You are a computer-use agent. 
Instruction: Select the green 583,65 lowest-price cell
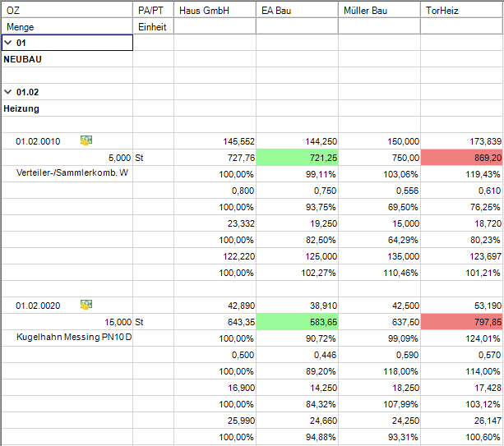297,322
